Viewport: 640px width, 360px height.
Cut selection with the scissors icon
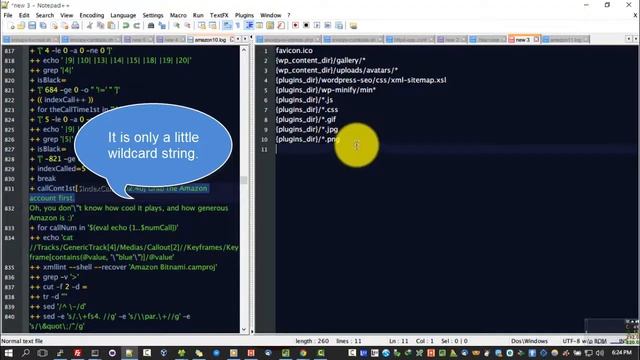[89, 26]
